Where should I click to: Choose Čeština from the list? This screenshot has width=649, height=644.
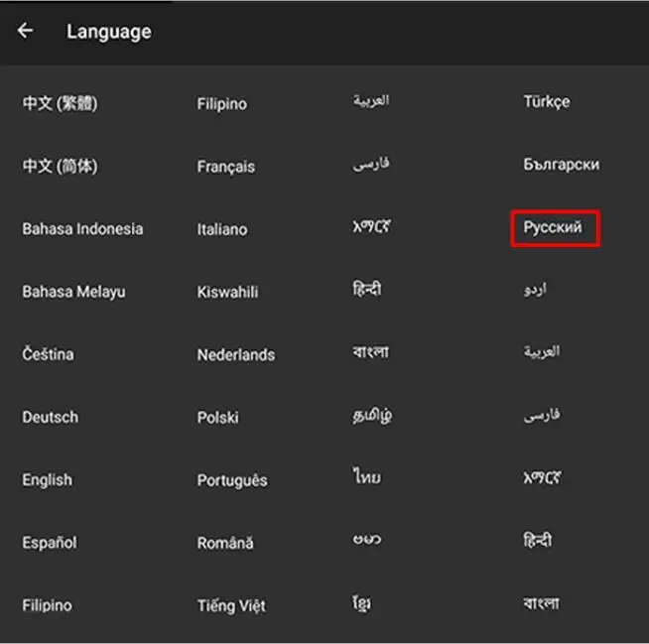[x=48, y=354]
